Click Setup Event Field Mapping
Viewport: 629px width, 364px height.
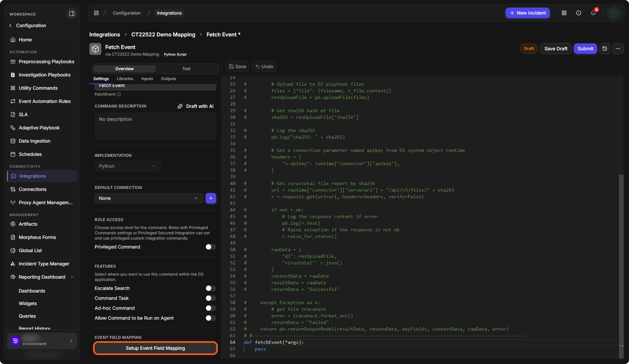tap(155, 348)
